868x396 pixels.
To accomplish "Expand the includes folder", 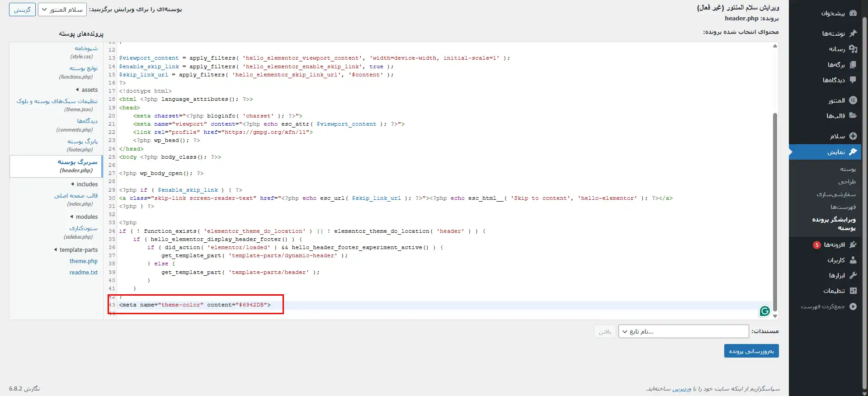I will [85, 184].
